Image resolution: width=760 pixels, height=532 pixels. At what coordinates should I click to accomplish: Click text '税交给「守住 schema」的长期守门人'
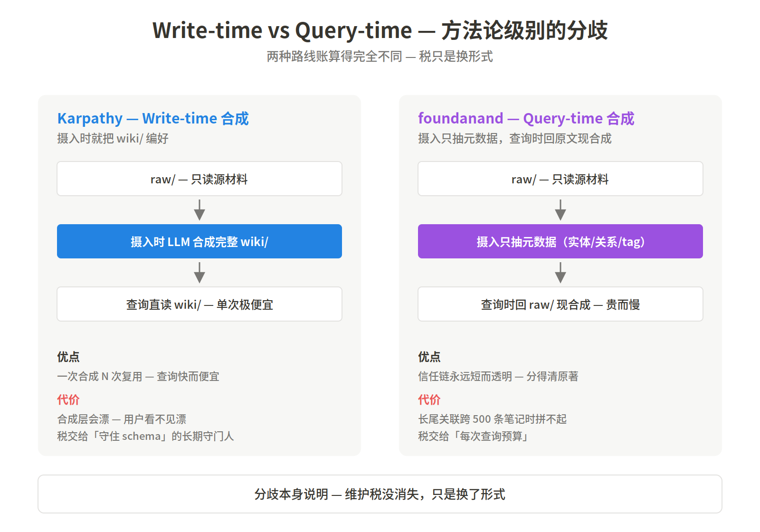pos(145,436)
